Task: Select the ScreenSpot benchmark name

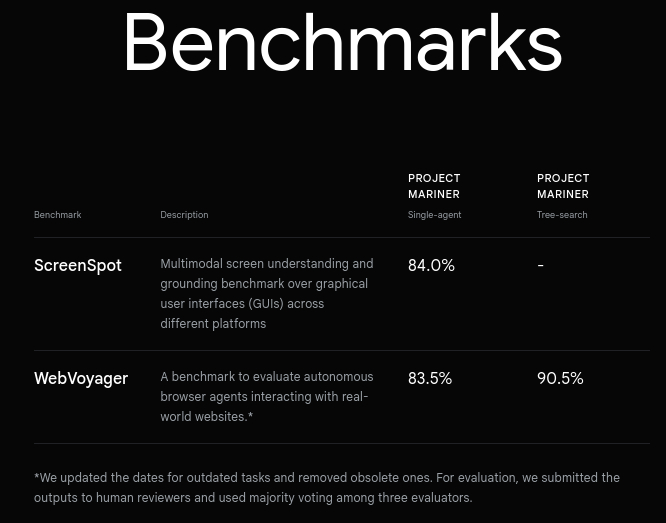Action: click(x=78, y=266)
